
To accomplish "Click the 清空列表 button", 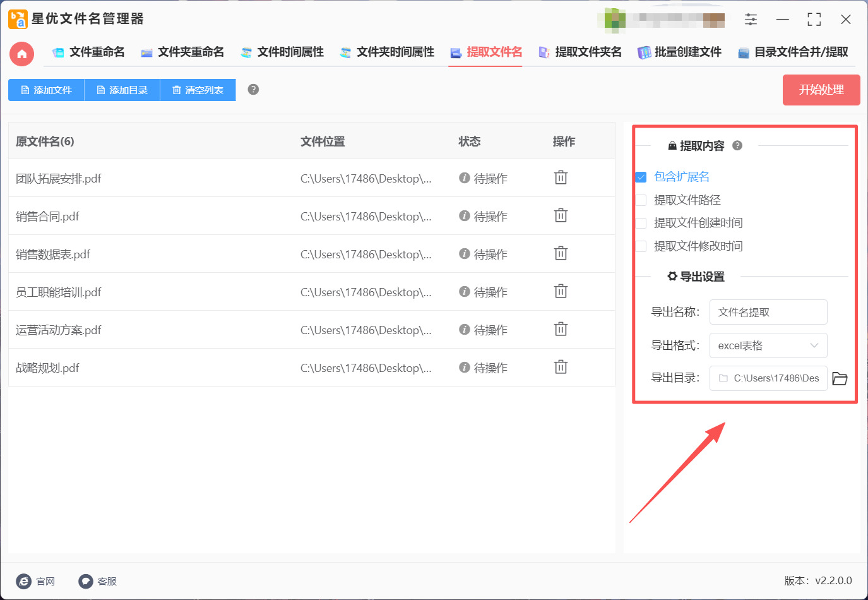I will click(x=198, y=90).
